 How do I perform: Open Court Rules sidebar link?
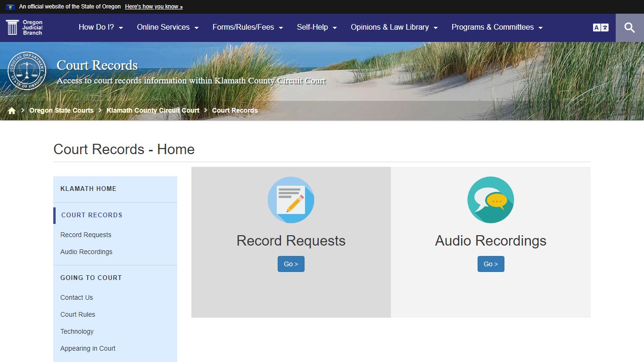click(78, 314)
